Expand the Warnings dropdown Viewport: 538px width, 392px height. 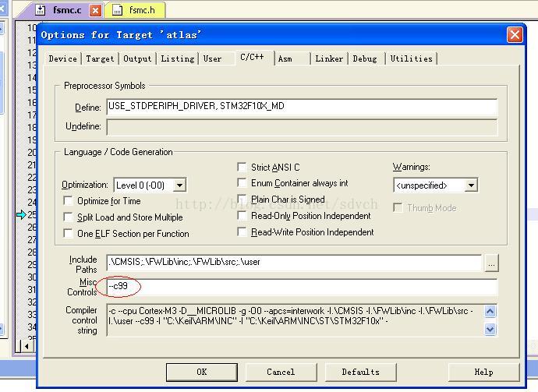click(470, 185)
